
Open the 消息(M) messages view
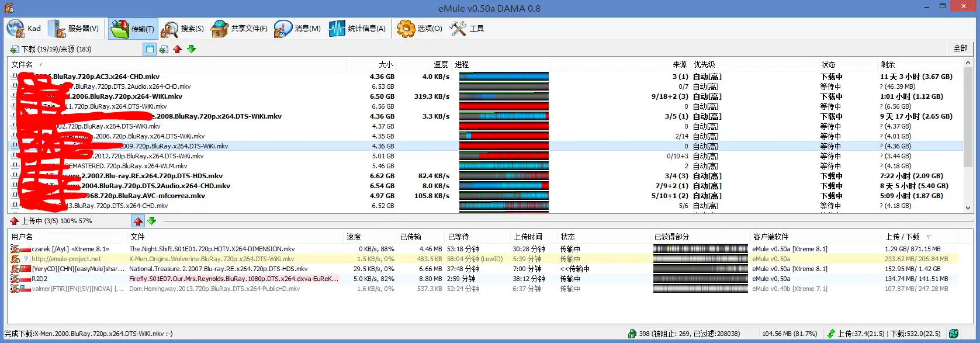pyautogui.click(x=298, y=28)
